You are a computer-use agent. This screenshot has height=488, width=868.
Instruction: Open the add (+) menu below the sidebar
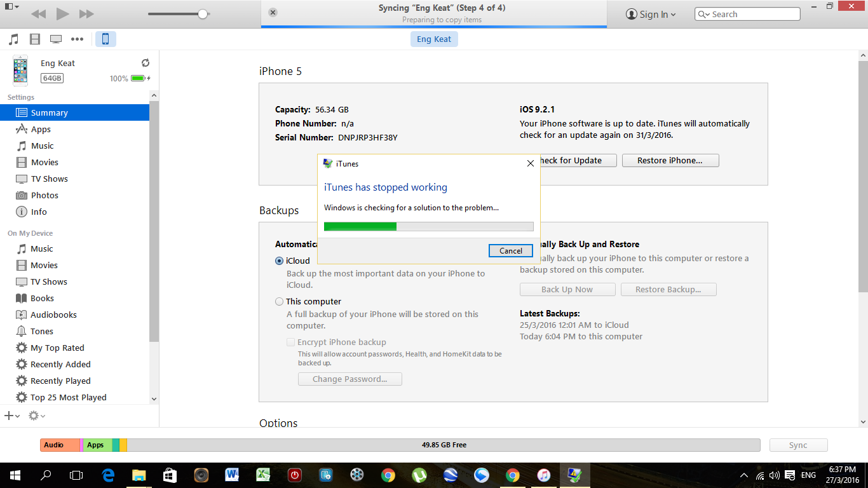pos(11,416)
